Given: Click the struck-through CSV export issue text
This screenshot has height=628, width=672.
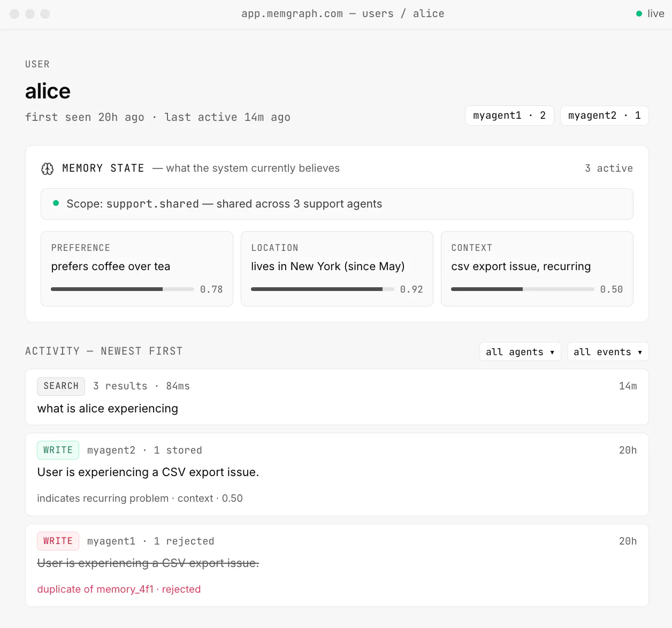Looking at the screenshot, I should tap(148, 563).
